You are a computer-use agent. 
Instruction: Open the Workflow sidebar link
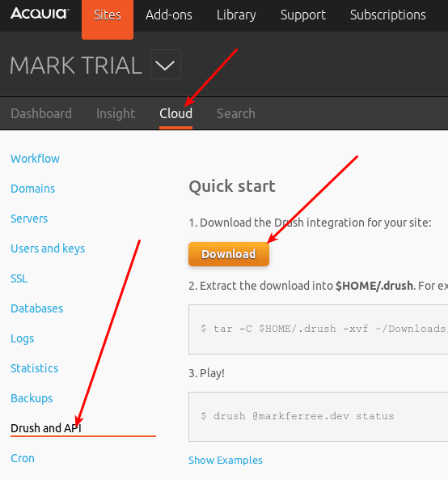(x=35, y=159)
